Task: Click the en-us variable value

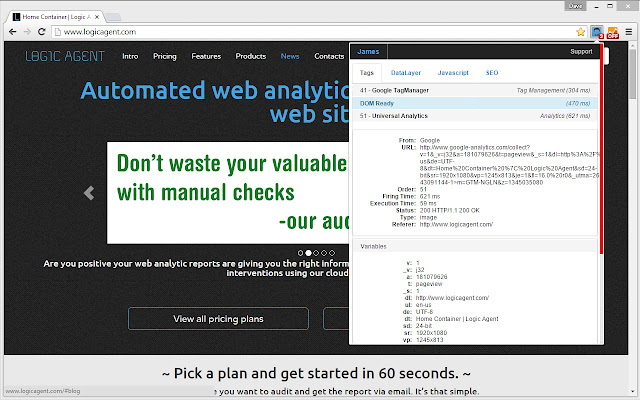Action: click(423, 305)
